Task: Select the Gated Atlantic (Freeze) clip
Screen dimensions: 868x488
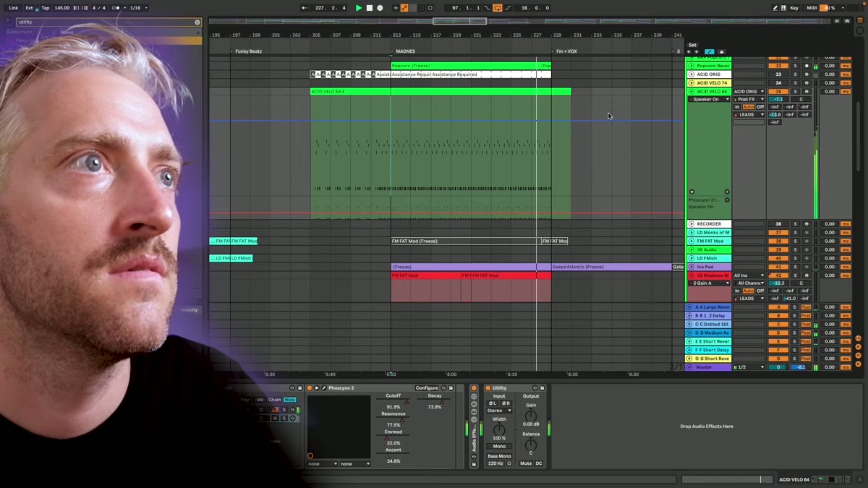Action: coord(611,267)
